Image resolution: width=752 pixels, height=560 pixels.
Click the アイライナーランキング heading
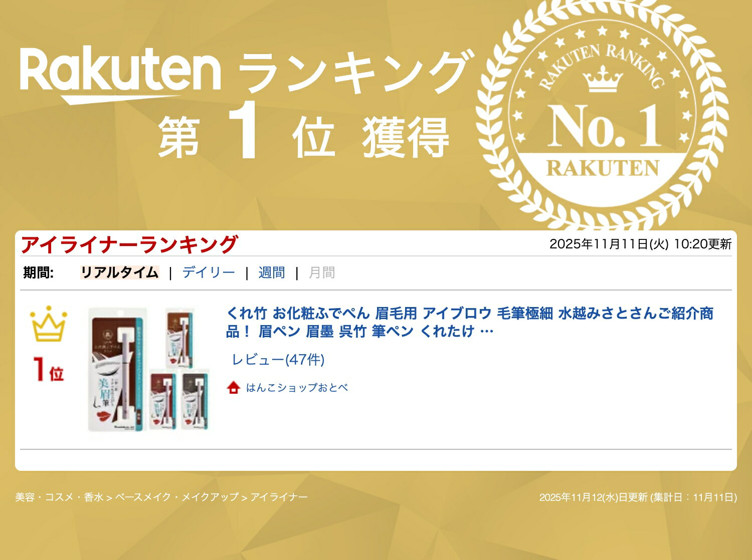129,244
